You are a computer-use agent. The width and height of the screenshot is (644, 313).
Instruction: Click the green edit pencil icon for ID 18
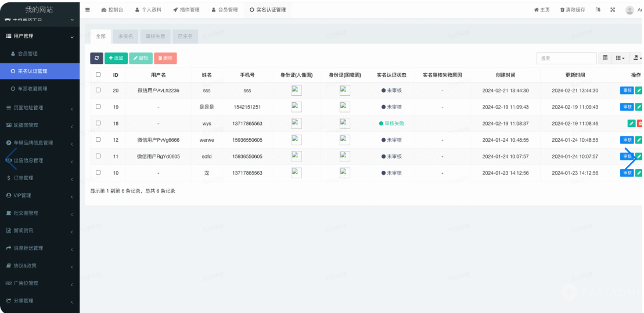click(x=631, y=123)
